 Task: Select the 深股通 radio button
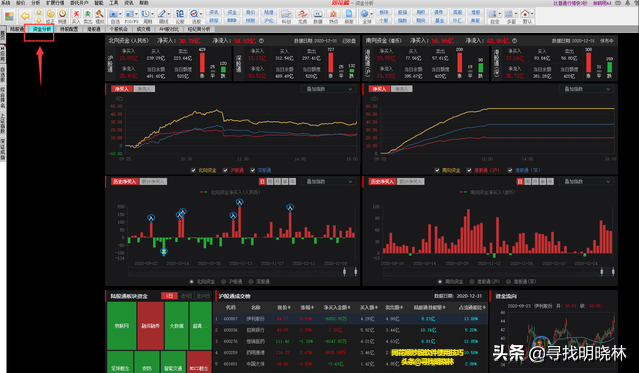[x=251, y=282]
